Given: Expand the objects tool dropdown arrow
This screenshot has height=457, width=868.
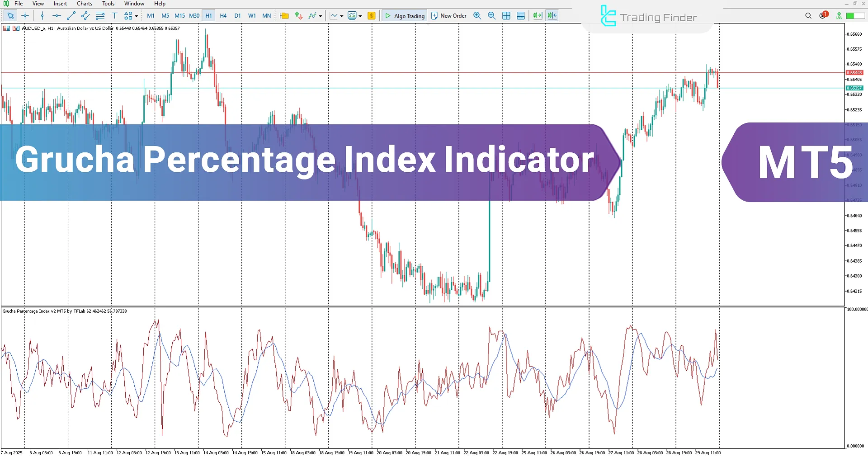Looking at the screenshot, I should click(136, 16).
